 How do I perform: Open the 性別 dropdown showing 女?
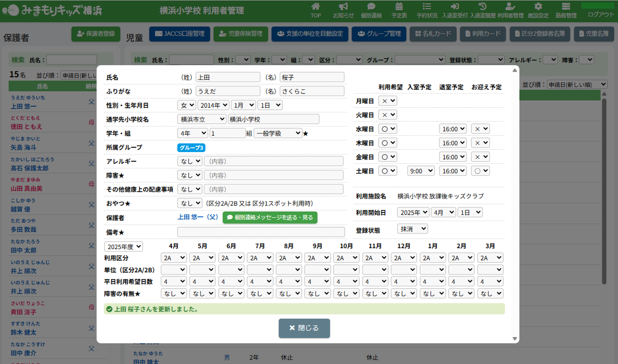(186, 105)
